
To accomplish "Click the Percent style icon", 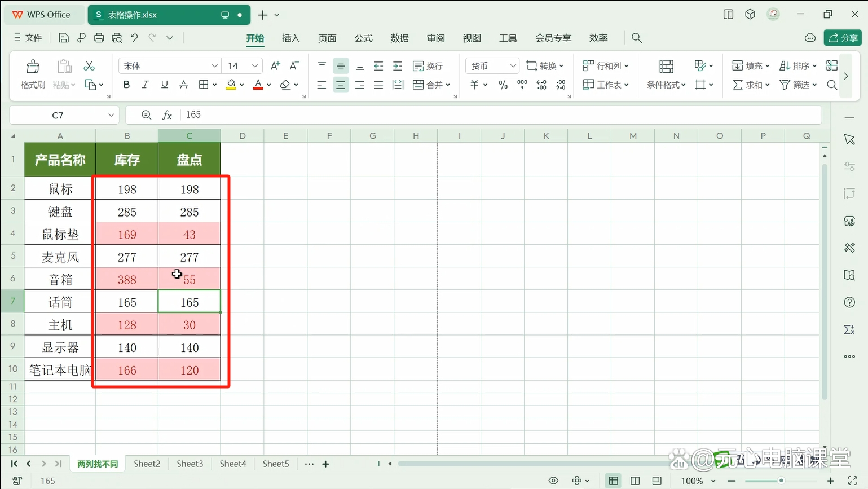I will (503, 85).
